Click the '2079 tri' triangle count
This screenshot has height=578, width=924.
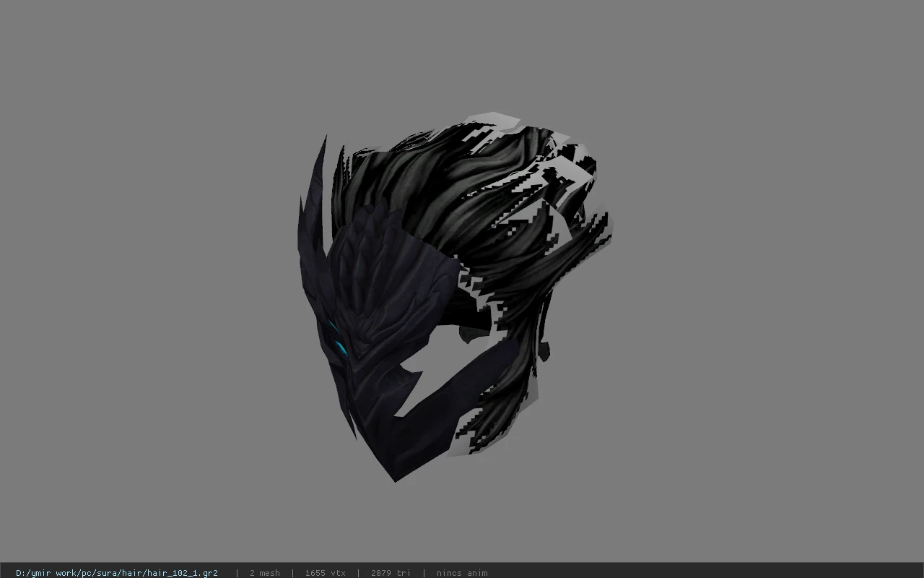click(391, 573)
